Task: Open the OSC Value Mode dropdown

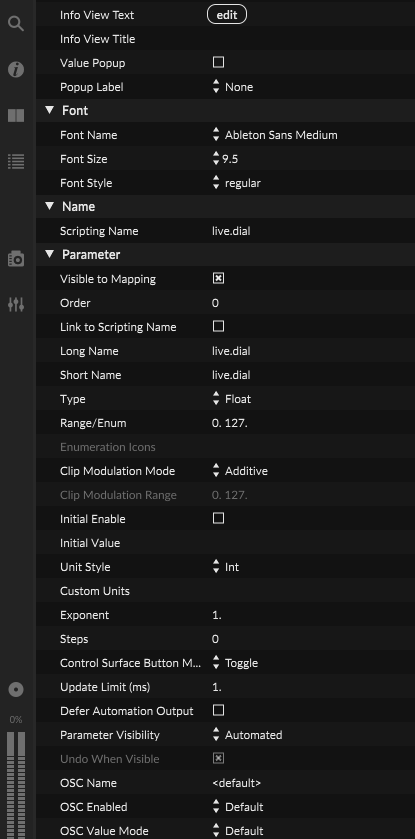Action: 238,831
